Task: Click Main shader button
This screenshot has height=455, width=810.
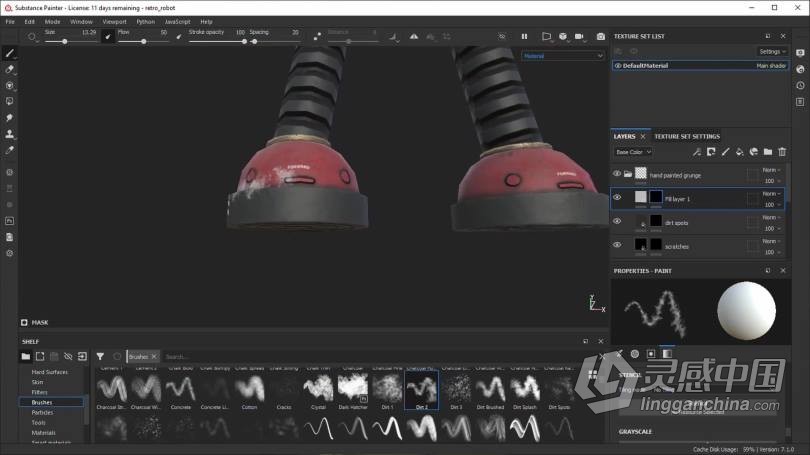Action: click(771, 66)
